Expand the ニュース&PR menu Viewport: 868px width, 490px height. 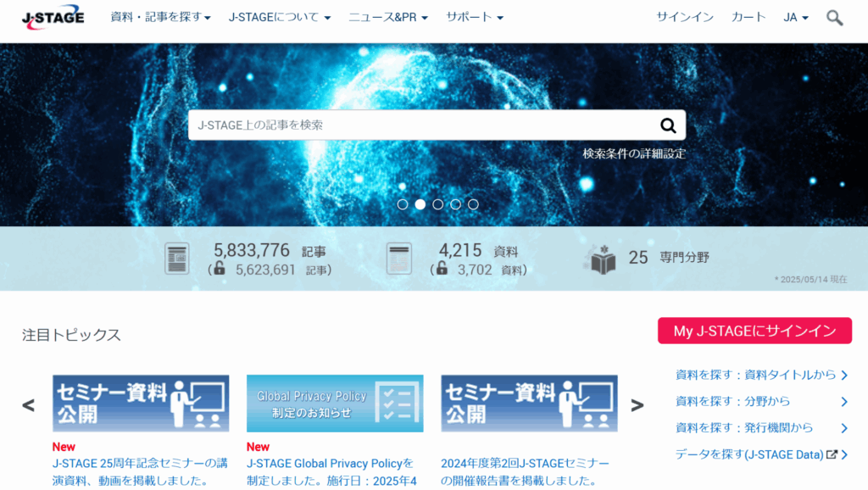tap(388, 17)
